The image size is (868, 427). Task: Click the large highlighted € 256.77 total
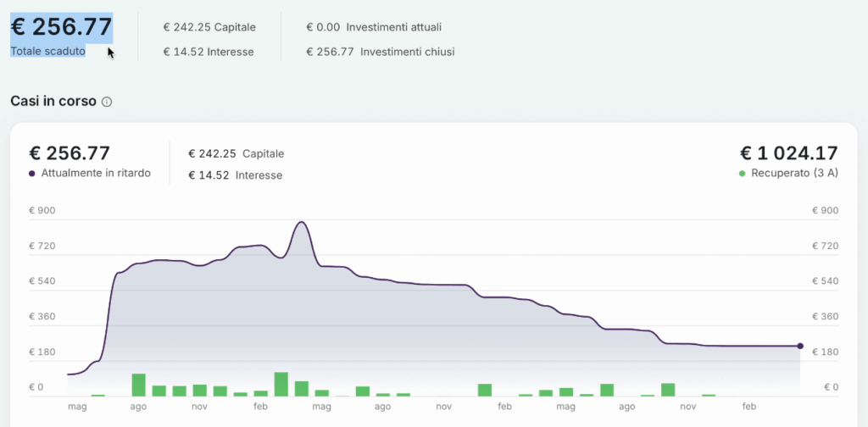coord(61,27)
